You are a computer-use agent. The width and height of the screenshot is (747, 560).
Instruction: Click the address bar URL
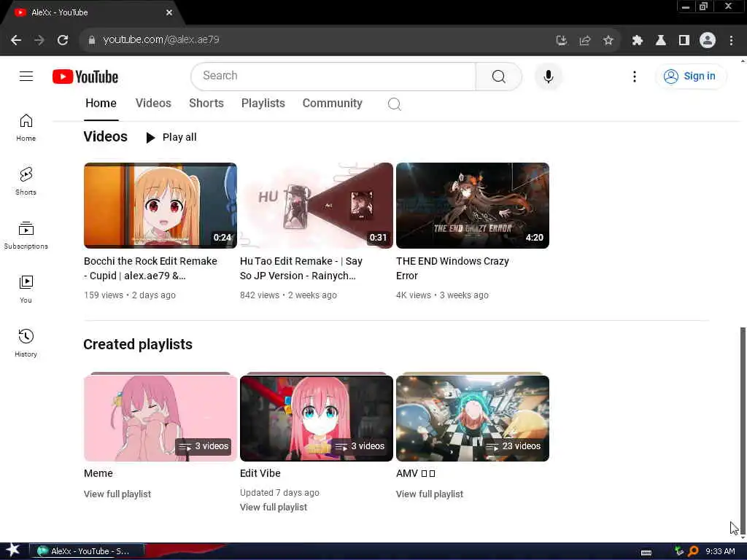point(161,40)
